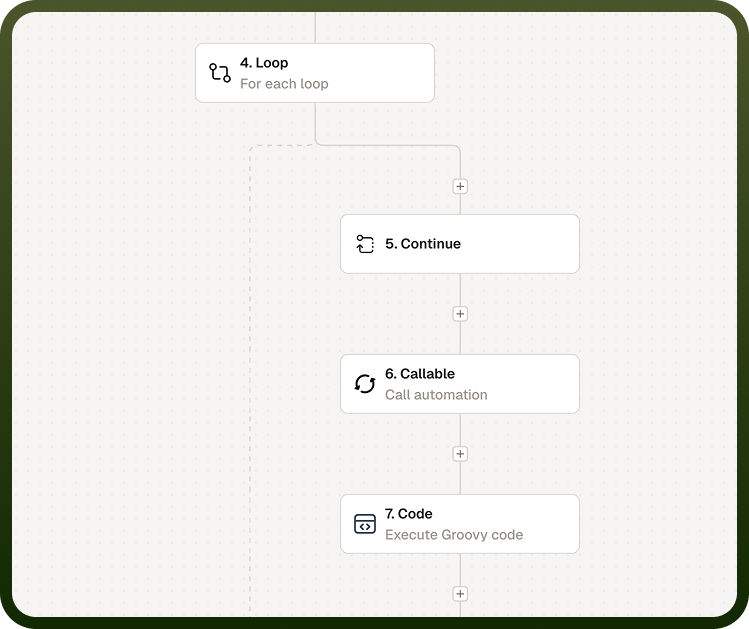Click the Continue step loop-arrow icon
Screen dimensions: 749x629
[365, 244]
